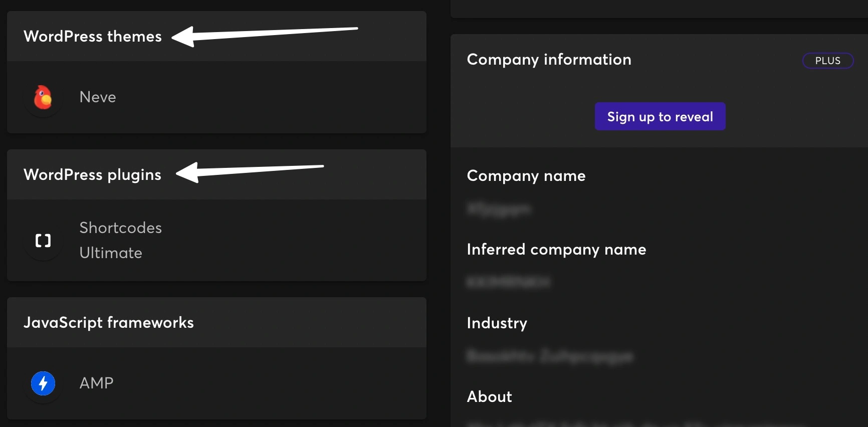Click the blurred industry value
This screenshot has width=868, height=427.
point(550,356)
